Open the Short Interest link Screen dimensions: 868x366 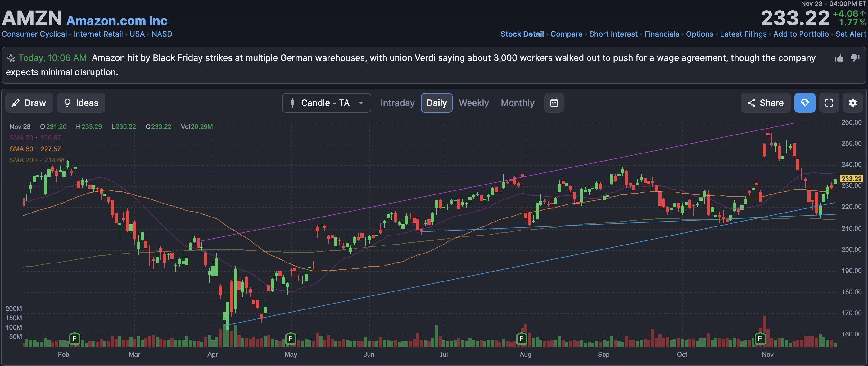[613, 34]
